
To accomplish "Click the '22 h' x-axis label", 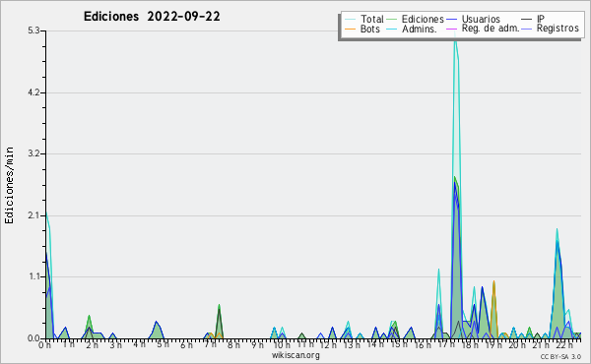I will coord(564,344).
